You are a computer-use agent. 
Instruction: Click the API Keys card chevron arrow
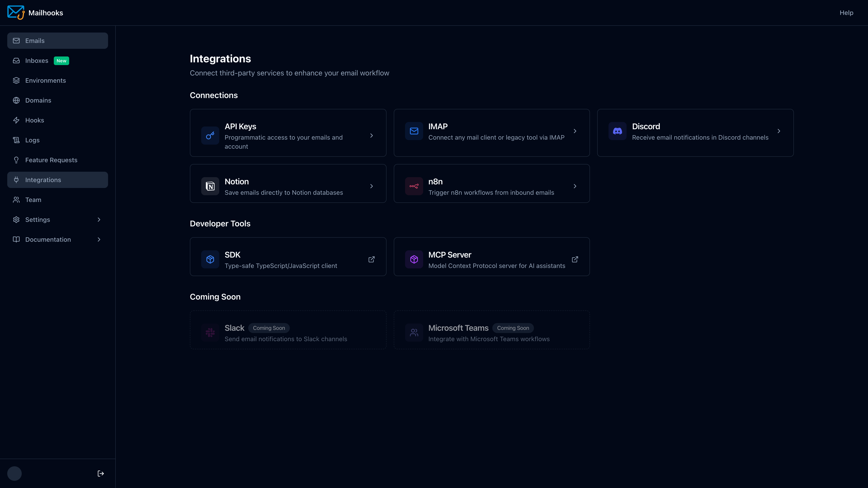(371, 135)
